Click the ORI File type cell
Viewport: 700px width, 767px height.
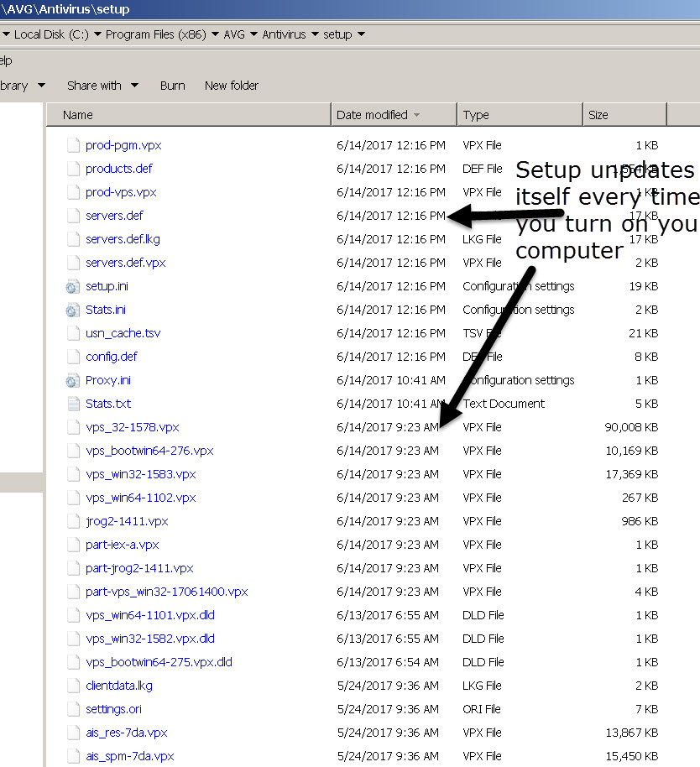pyautogui.click(x=482, y=709)
